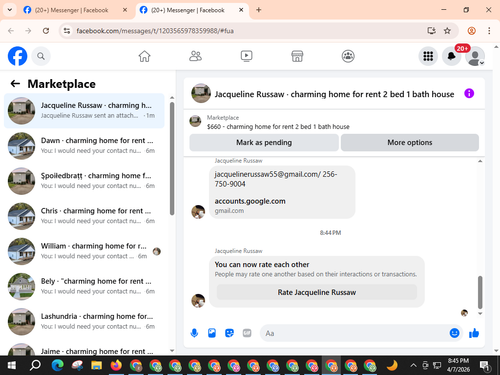Open Chris's charming home conversation
The image size is (500, 375).
coord(84,216)
